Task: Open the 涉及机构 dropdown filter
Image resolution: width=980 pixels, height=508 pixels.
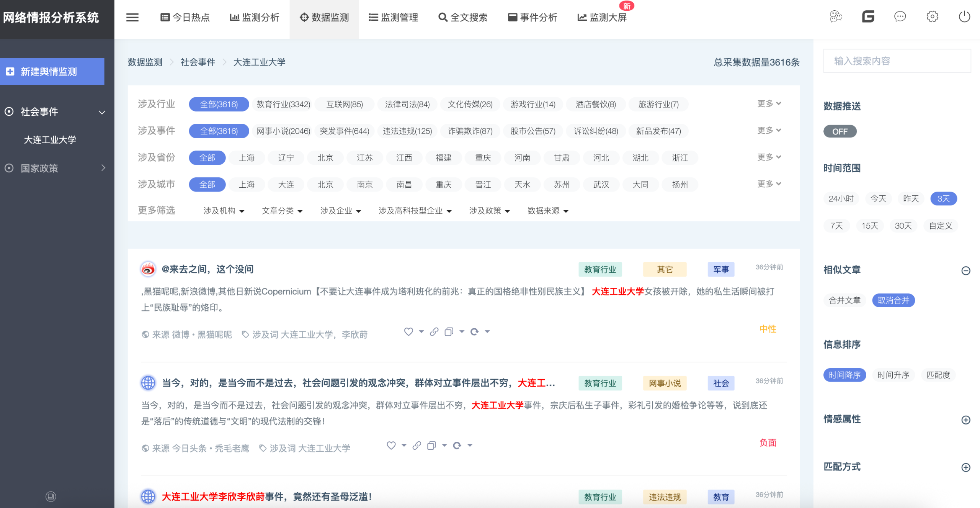Action: pos(224,211)
